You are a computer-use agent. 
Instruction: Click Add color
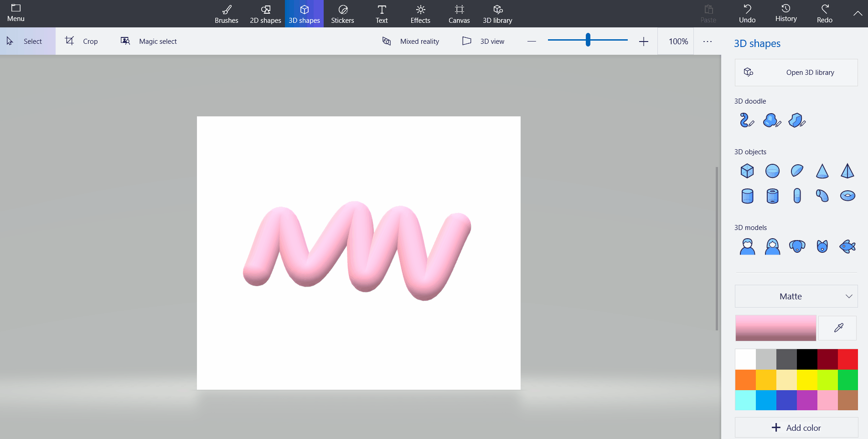(796, 428)
